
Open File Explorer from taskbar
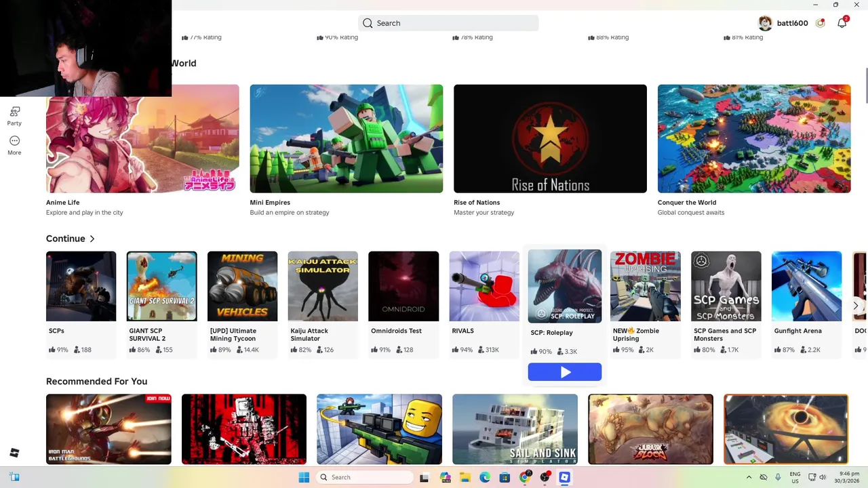click(x=465, y=477)
